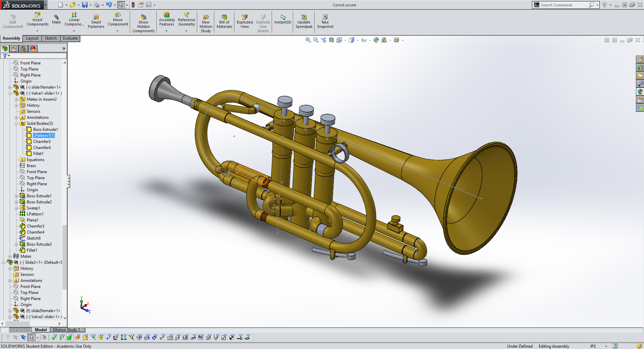This screenshot has width=644, height=349.
Task: Click the IPS unit system in status bar
Action: pyautogui.click(x=593, y=346)
